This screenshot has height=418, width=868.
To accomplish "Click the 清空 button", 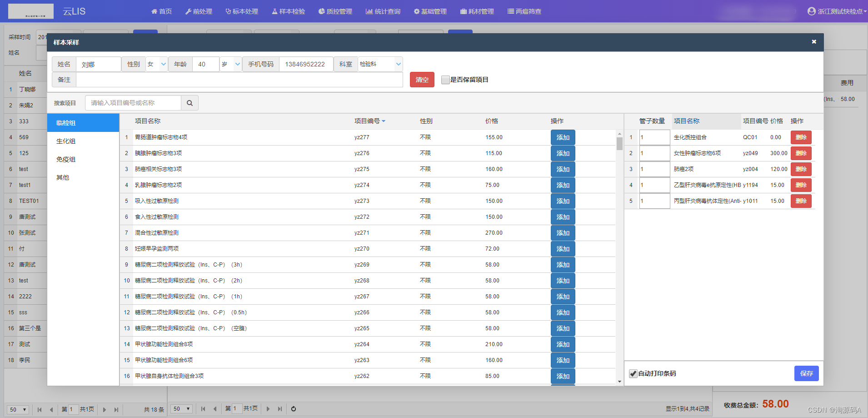I will tap(422, 80).
